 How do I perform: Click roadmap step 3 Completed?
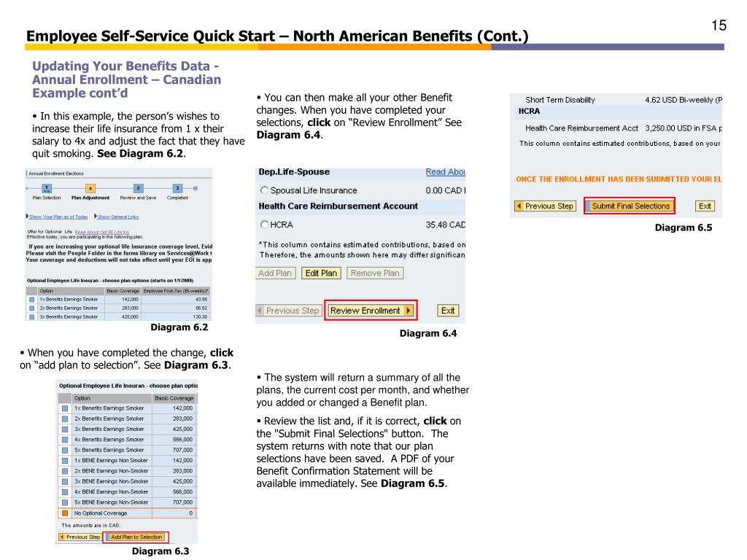click(177, 189)
